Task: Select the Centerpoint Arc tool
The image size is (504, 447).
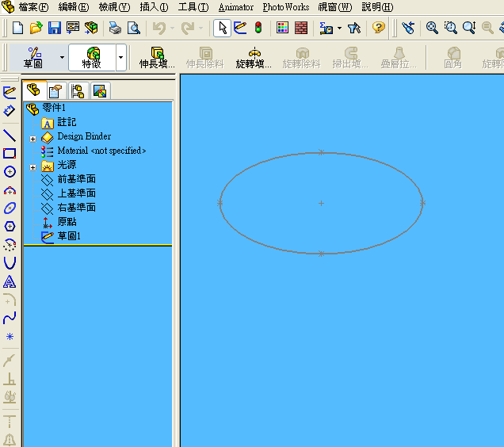Action: [10, 190]
